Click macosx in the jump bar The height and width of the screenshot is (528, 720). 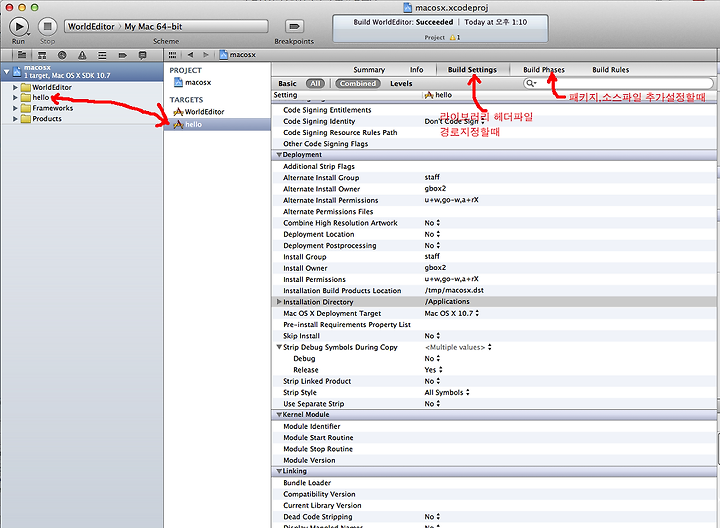coord(238,55)
